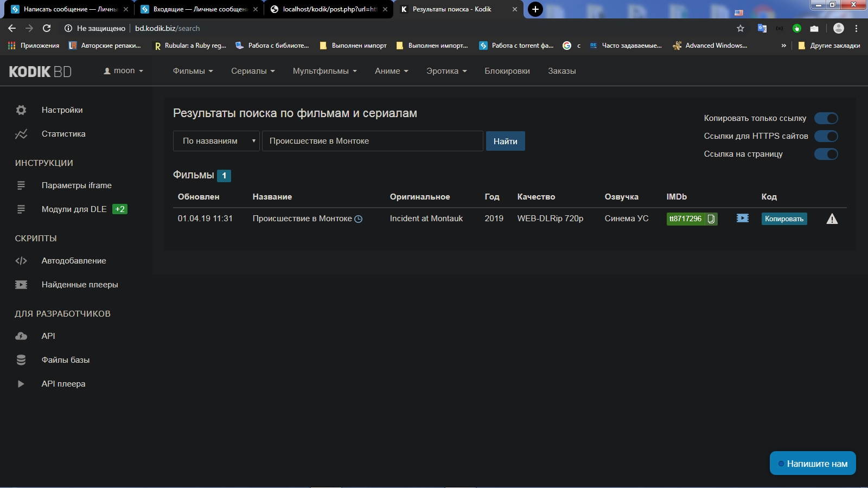Click the warning triangle icon in result row

(x=832, y=219)
